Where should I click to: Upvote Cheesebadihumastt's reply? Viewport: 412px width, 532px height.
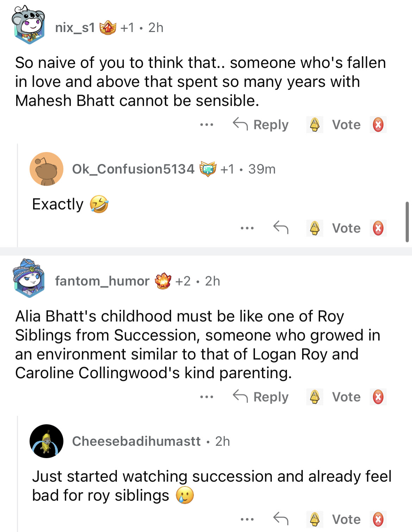click(x=314, y=519)
